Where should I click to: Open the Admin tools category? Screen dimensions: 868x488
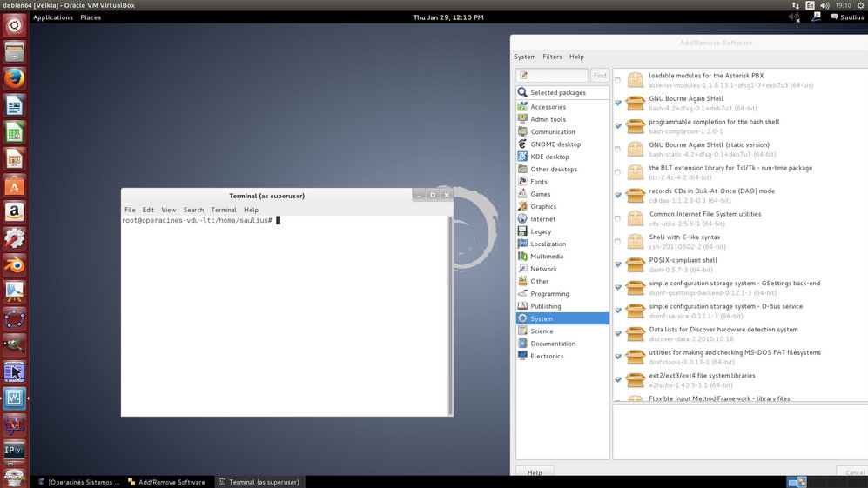coord(548,119)
